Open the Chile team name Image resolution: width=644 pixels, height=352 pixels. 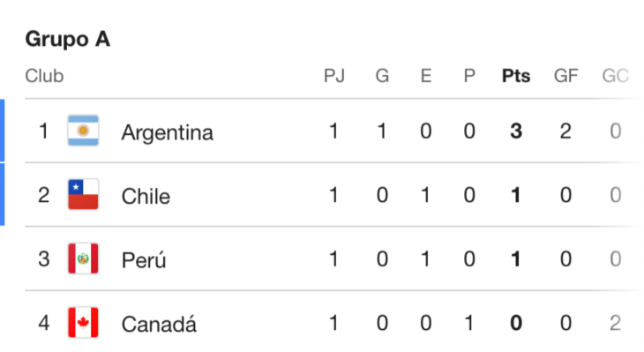click(x=146, y=197)
